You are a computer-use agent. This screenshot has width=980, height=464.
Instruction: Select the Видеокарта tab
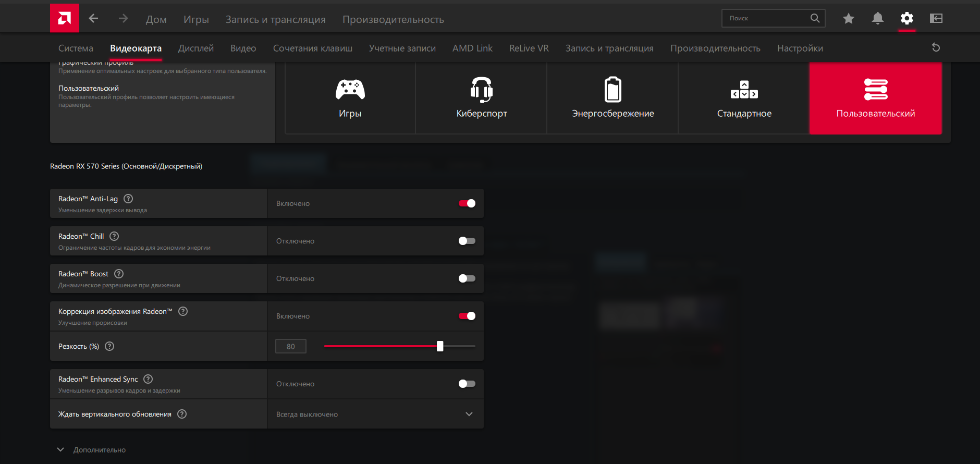tap(136, 48)
